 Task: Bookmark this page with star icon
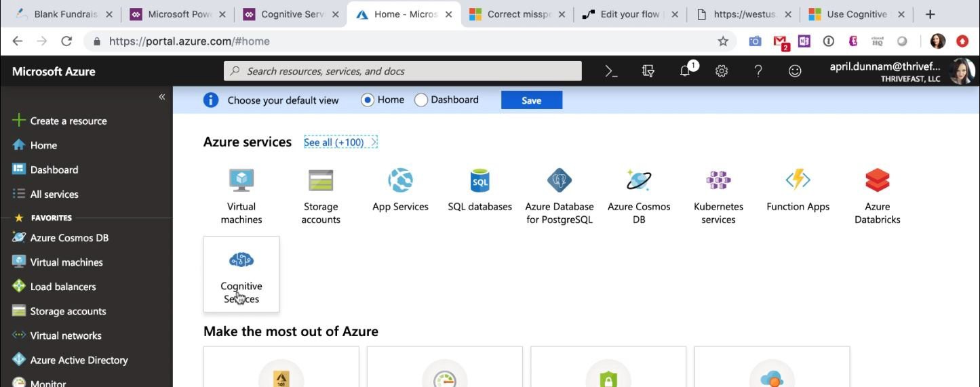[723, 41]
